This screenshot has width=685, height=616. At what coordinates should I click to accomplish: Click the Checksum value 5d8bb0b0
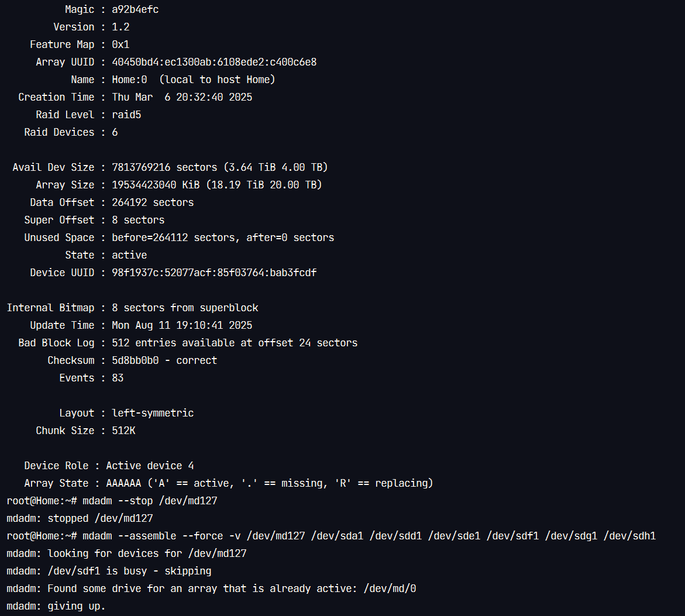pos(135,360)
